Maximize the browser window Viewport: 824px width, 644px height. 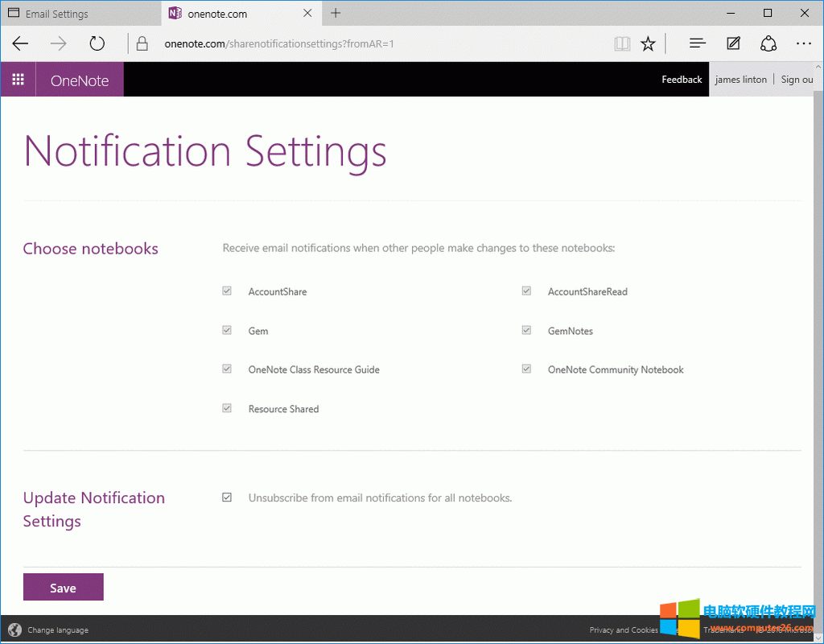[x=768, y=13]
